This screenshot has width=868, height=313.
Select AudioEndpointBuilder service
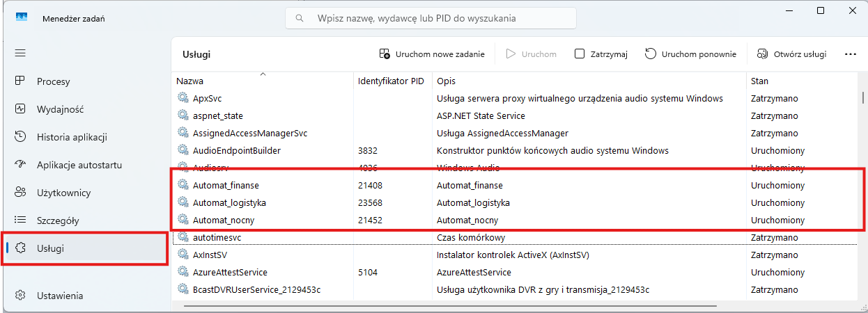click(237, 150)
